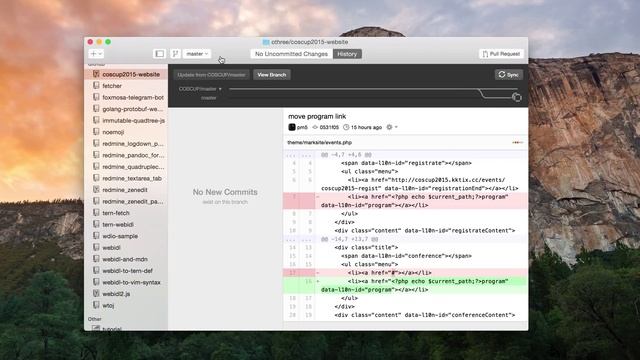Click the first diff hunk header @@ -4,7
This screenshot has width=640, height=360.
point(346,155)
